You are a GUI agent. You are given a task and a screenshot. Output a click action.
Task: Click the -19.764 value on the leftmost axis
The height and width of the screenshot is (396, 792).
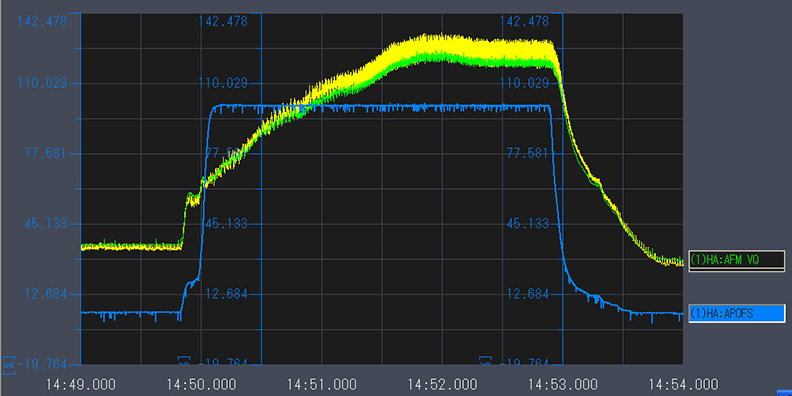pos(42,364)
